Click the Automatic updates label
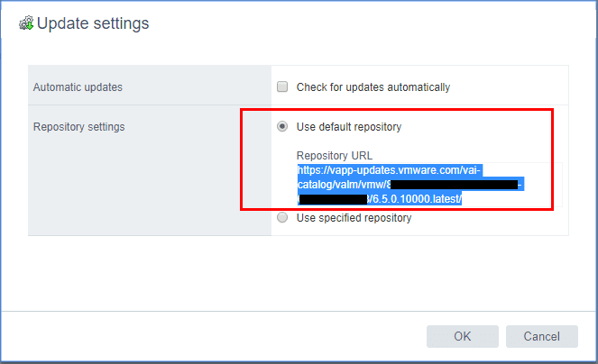Screen dimensions: 598x364 [78, 87]
